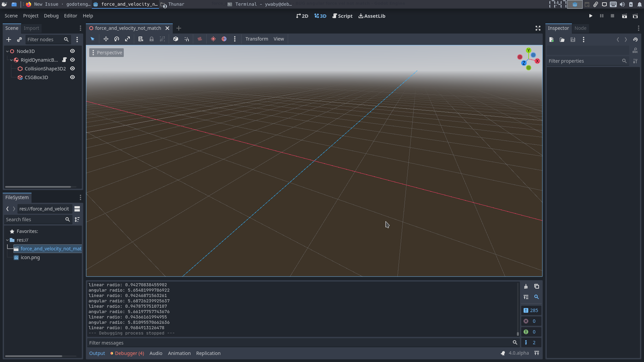Image resolution: width=644 pixels, height=362 pixels.
Task: Toggle the sun preview icon
Action: coord(213,39)
